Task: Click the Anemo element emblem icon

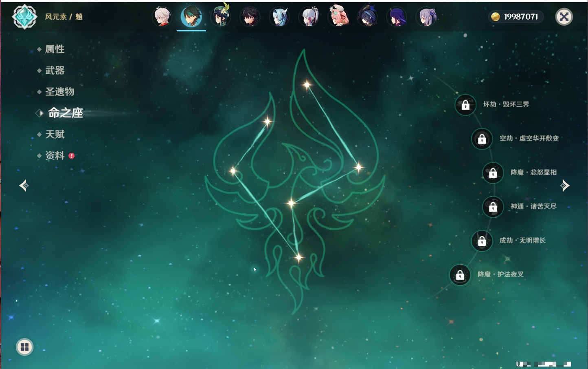Action: pos(24,17)
